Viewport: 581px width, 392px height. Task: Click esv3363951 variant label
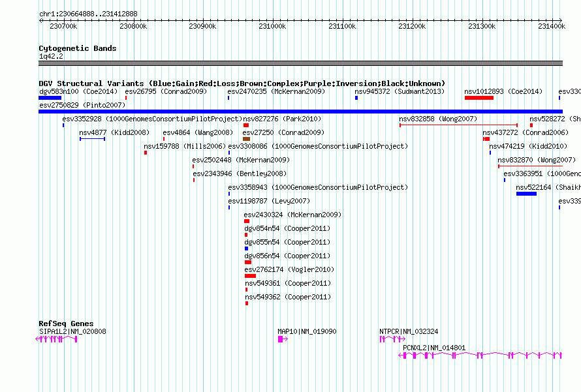pyautogui.click(x=542, y=173)
